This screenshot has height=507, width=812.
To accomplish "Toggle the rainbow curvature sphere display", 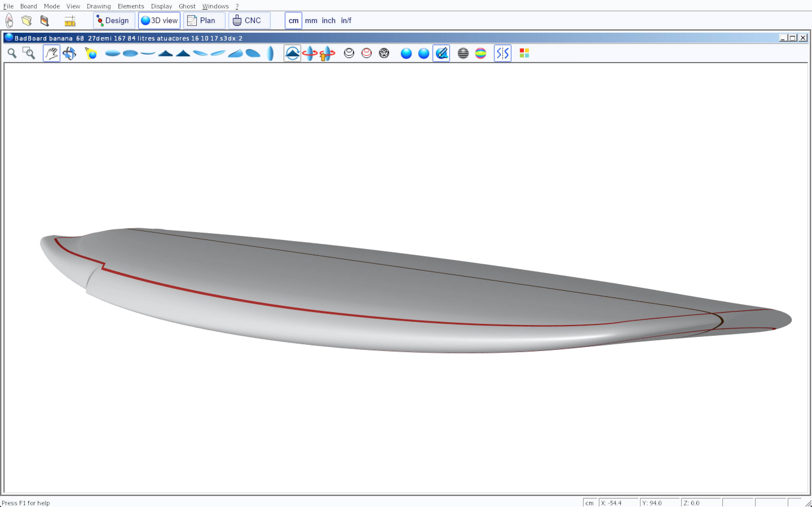I will (480, 53).
